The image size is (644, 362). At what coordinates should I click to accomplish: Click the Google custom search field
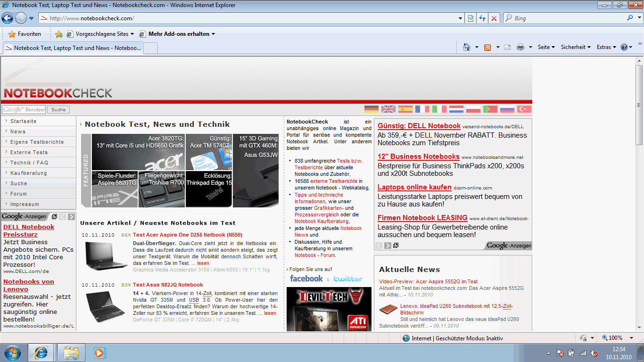24,109
